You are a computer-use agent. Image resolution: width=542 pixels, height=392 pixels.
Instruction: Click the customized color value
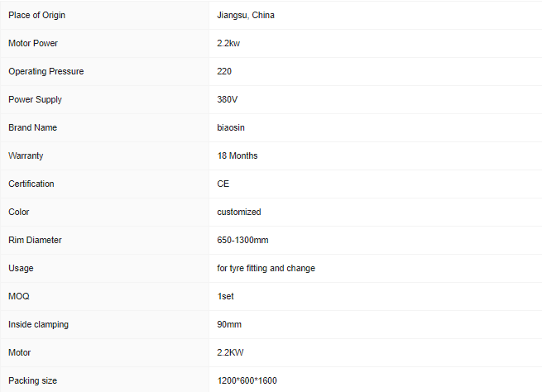click(x=239, y=212)
